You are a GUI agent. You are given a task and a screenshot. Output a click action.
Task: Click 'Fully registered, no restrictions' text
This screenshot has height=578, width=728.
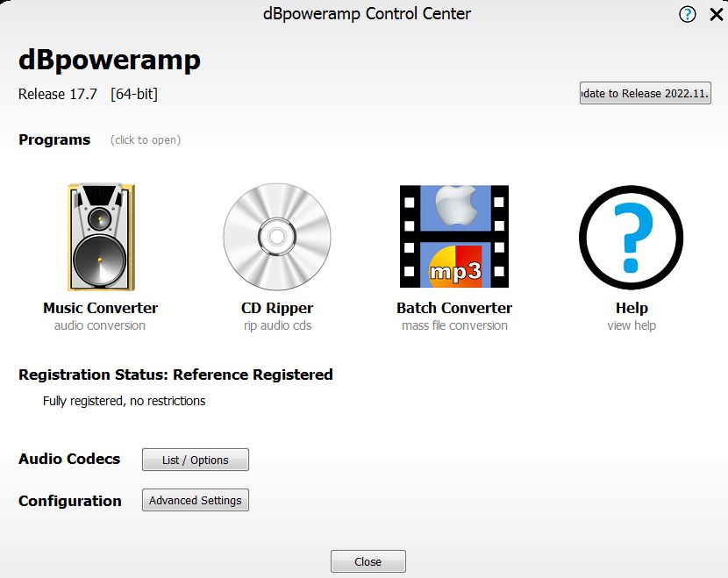pyautogui.click(x=124, y=401)
